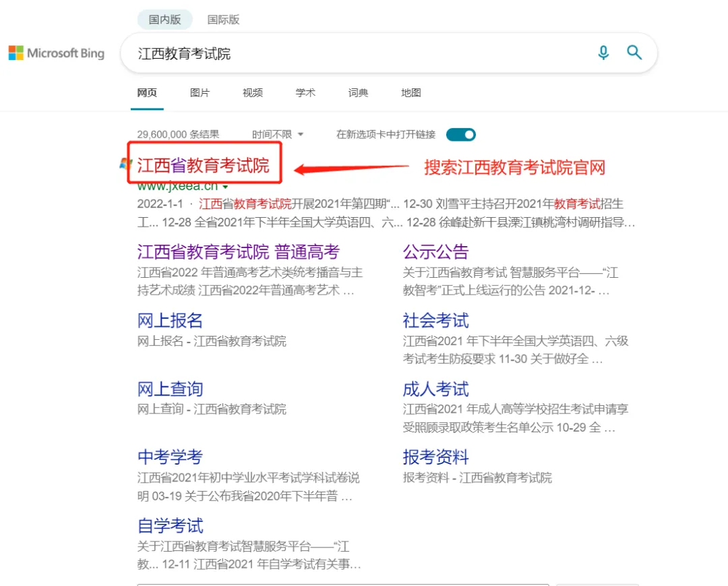The width and height of the screenshot is (728, 586).
Task: Select the 国内版 domestic version button
Action: 164,20
